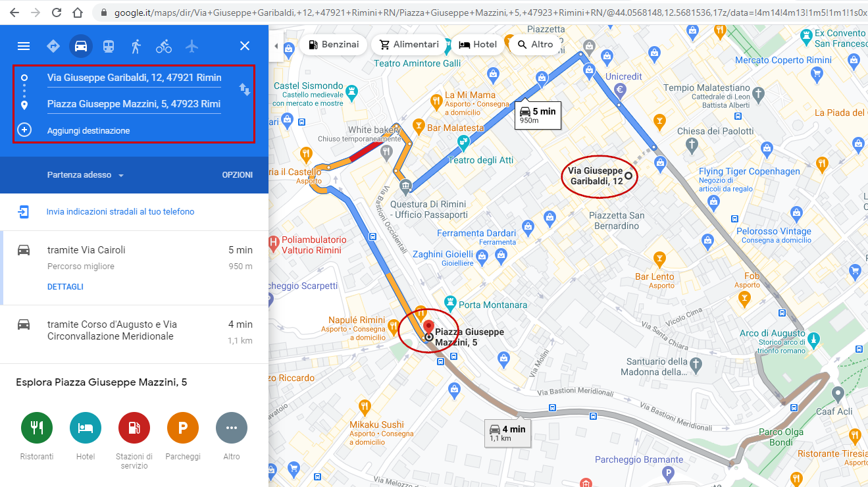Screen dimensions: 868x487
Task: Send directions to your phone link
Action: (x=120, y=212)
